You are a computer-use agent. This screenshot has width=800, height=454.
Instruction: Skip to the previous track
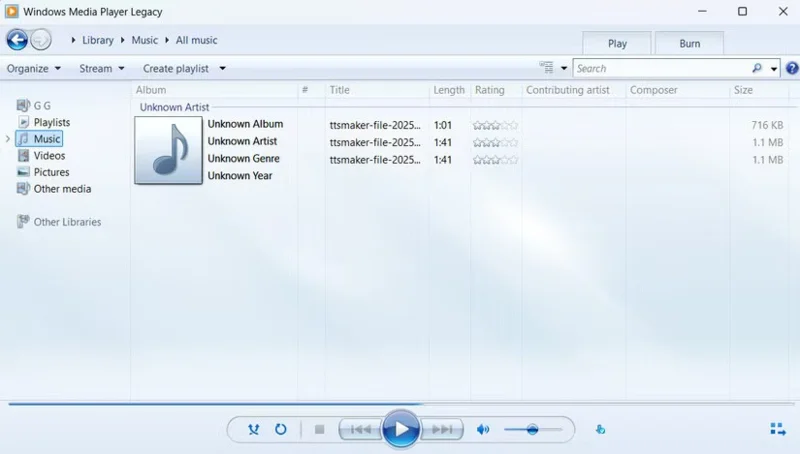(x=360, y=429)
